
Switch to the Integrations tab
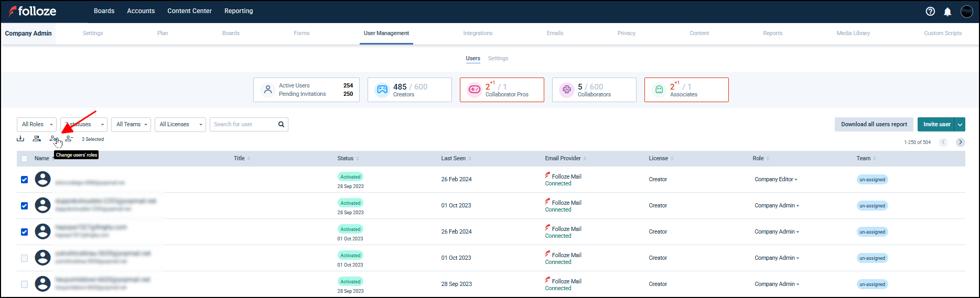click(478, 33)
